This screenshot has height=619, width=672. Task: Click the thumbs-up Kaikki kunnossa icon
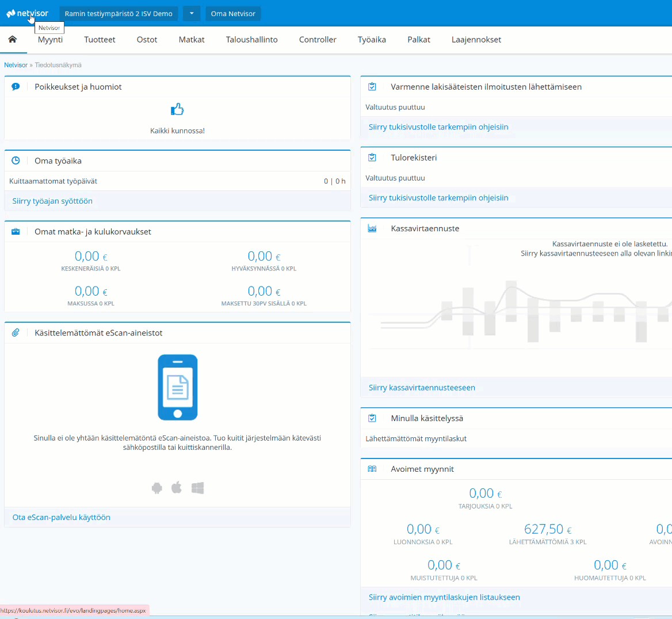pyautogui.click(x=177, y=110)
